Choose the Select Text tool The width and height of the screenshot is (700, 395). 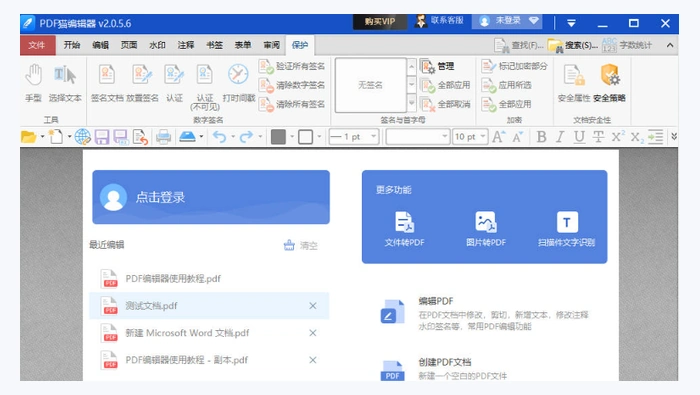[x=65, y=83]
